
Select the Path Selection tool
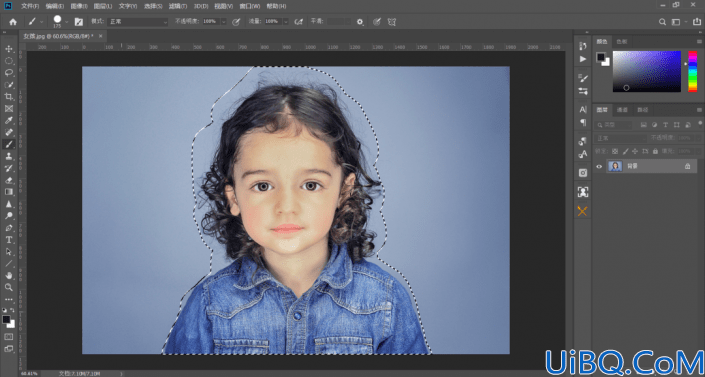point(9,251)
